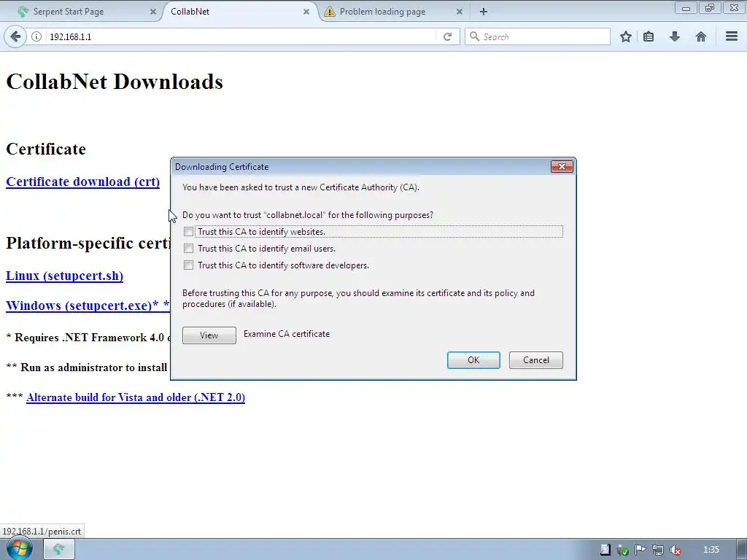Open the hamburger menu

click(732, 36)
